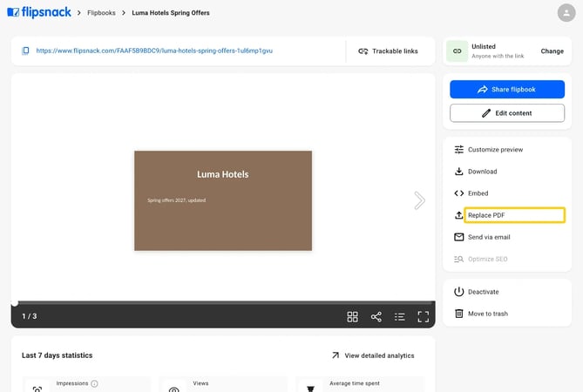Copy the flipbook link via copy icon
Viewport: 583px width, 392px height.
pos(25,51)
